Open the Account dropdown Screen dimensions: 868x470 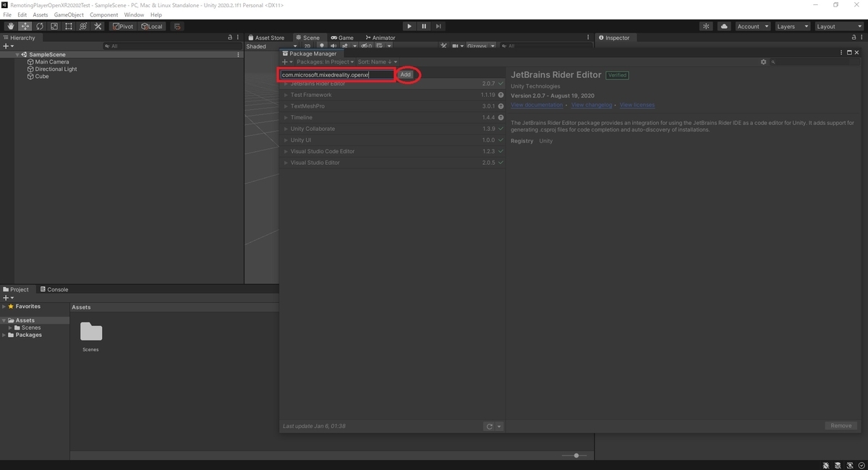[752, 26]
